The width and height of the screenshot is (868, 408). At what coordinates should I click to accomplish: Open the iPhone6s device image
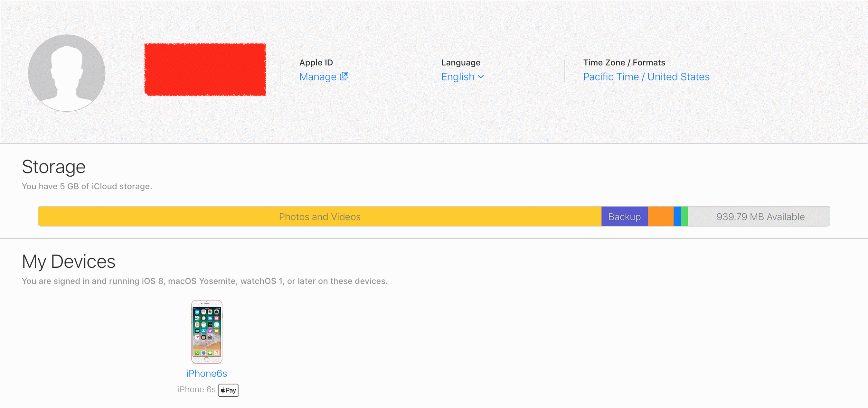[x=207, y=332]
